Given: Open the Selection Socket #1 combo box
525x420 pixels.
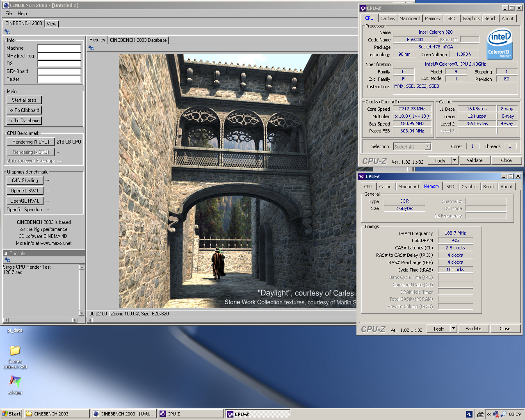Looking at the screenshot, I should [412, 146].
